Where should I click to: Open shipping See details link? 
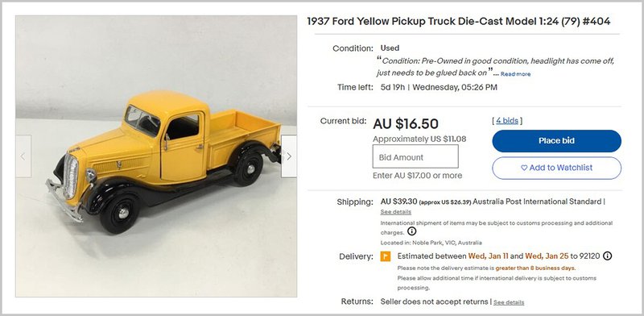point(395,212)
